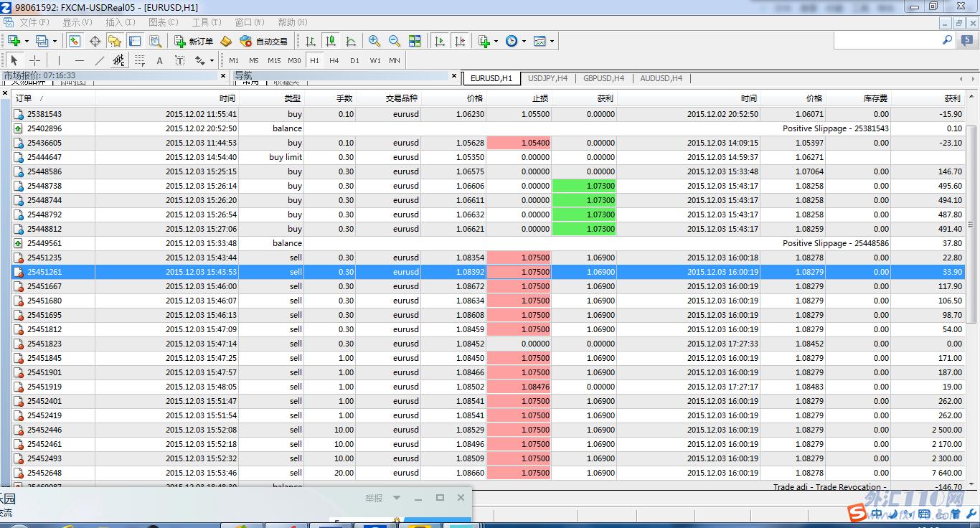Expand the Profiles dropdown arrow

pos(55,41)
